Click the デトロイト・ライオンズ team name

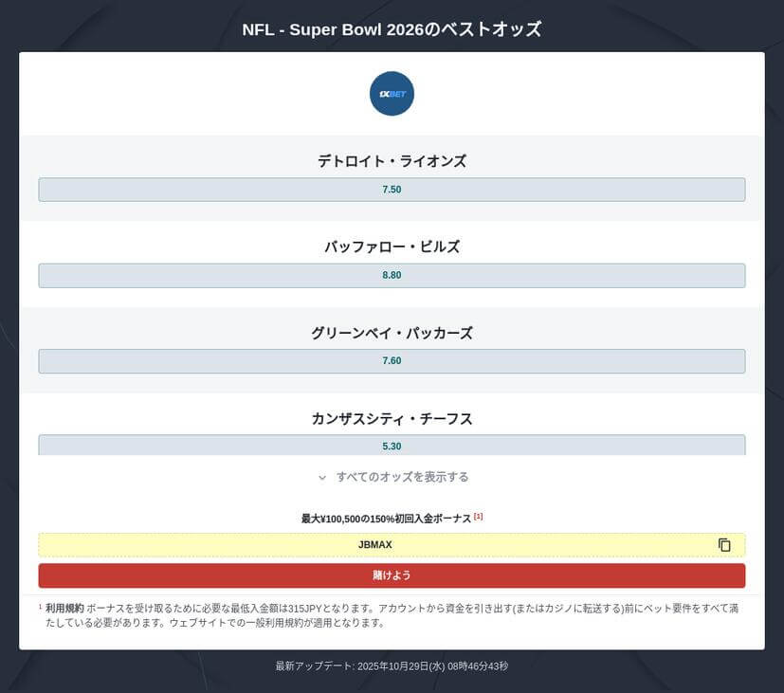click(x=392, y=160)
